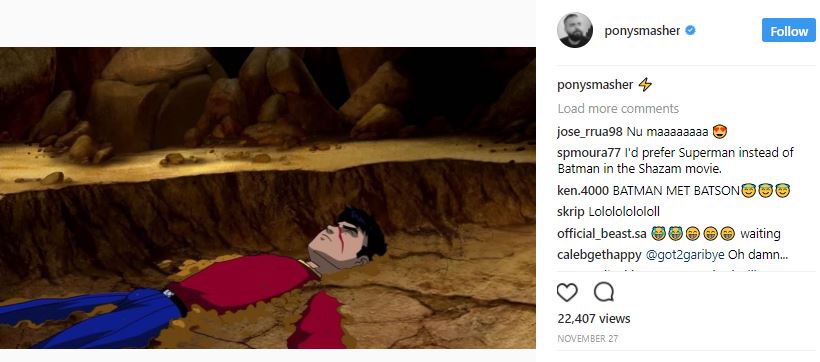This screenshot has width=820, height=362.
Task: Click laughing emojis after BATMAN MET BATSON
Action: [766, 191]
